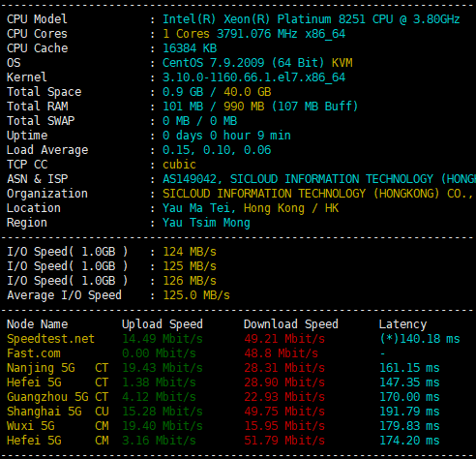The height and width of the screenshot is (459, 476).
Task: Click the Wuxi 5G CM node name
Action: pos(58,426)
